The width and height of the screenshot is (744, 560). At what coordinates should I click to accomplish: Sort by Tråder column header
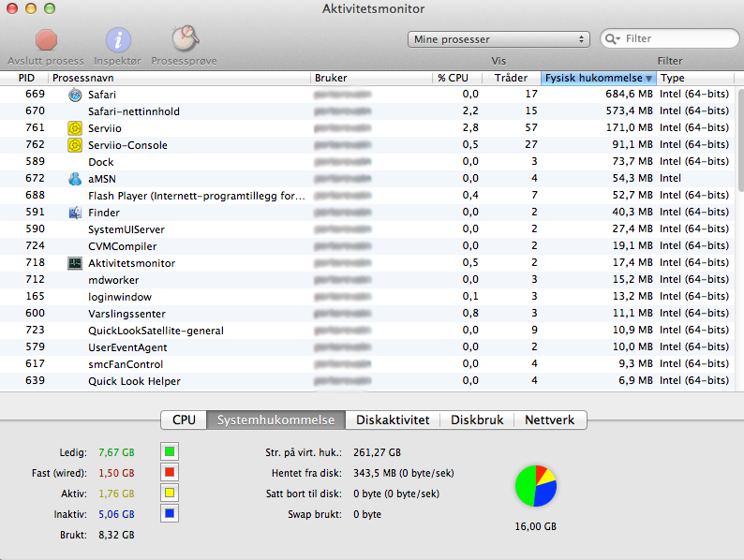pyautogui.click(x=511, y=78)
